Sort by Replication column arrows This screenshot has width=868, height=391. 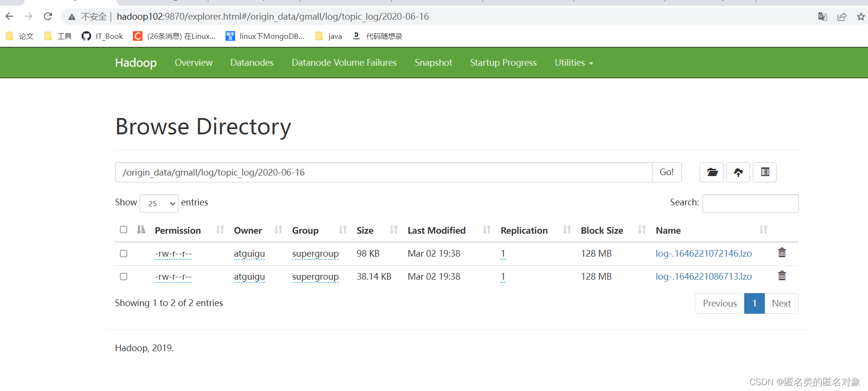(567, 230)
